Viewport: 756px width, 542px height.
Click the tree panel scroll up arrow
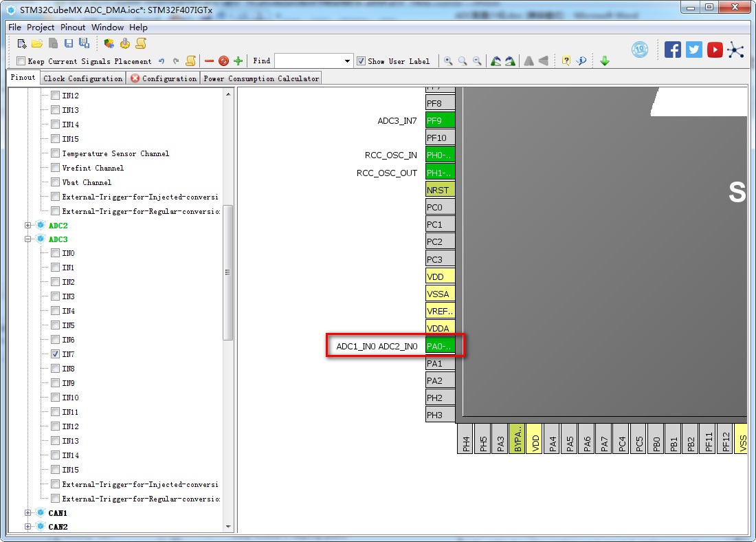(x=228, y=94)
